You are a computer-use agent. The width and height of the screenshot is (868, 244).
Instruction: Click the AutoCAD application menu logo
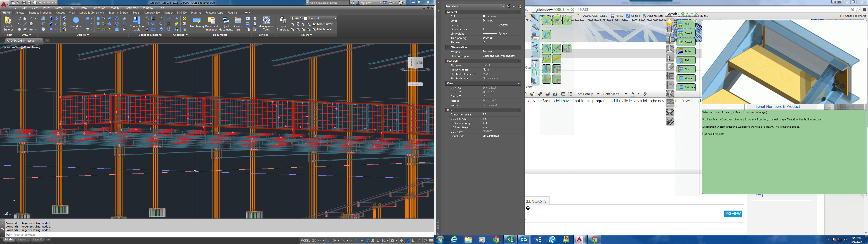pyautogui.click(x=4, y=4)
